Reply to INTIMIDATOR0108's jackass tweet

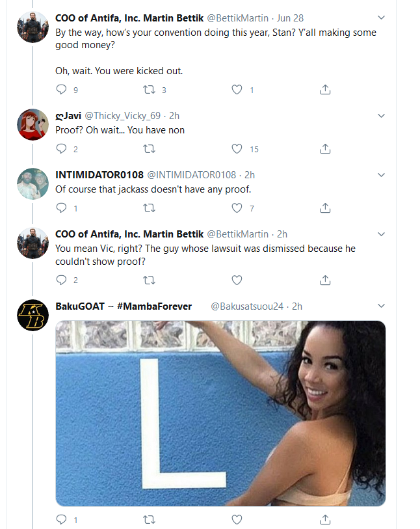tap(61, 208)
